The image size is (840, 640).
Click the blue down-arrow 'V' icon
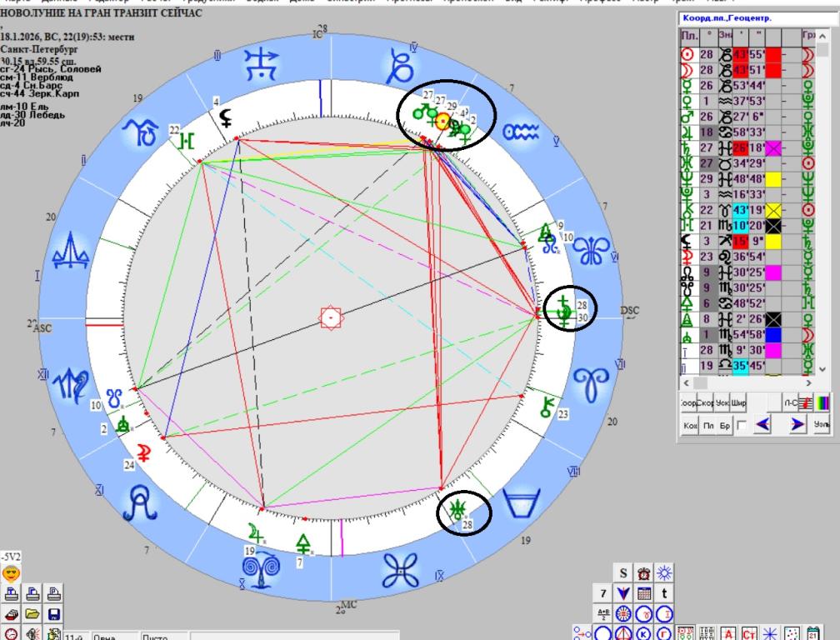[623, 594]
